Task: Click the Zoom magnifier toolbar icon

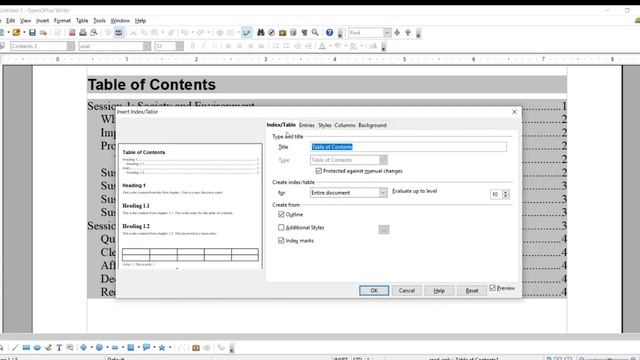Action: (x=315, y=33)
